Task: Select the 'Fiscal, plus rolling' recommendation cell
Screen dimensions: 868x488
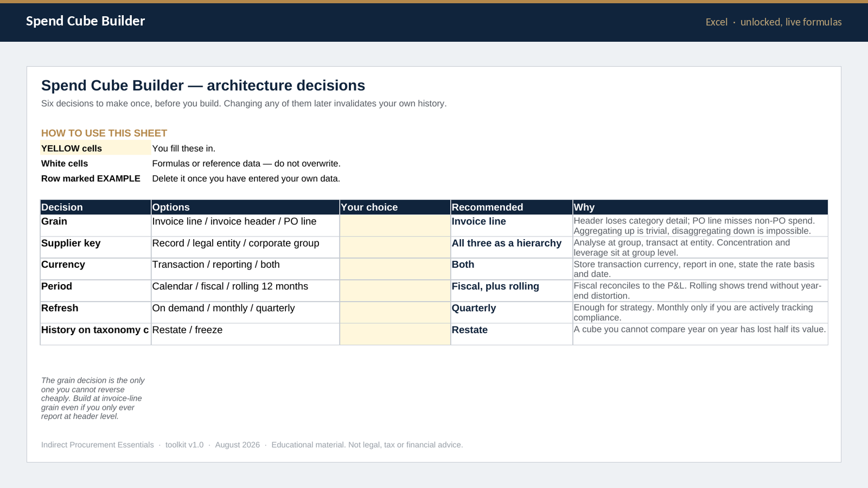Action: (x=512, y=291)
